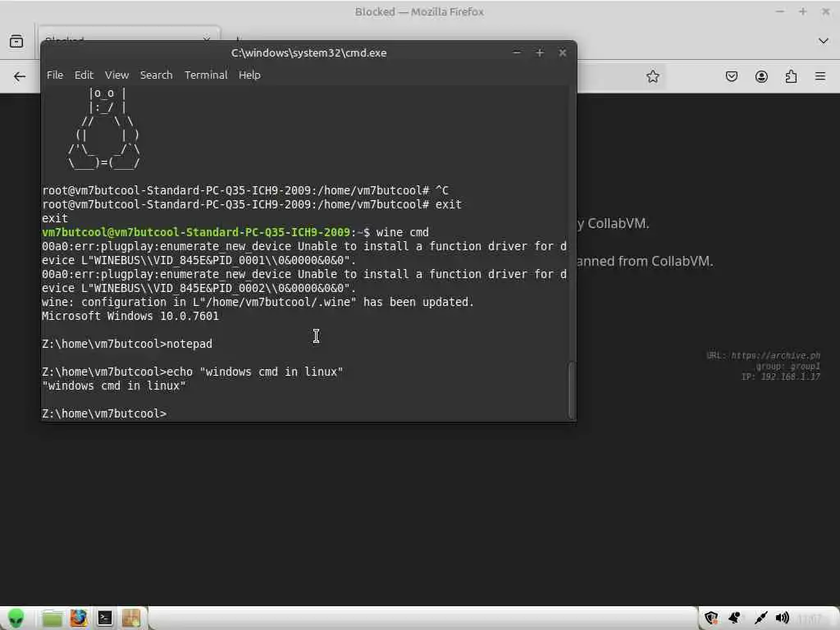Open the notifications bell tray icon
This screenshot has height=630, width=840.
735,619
